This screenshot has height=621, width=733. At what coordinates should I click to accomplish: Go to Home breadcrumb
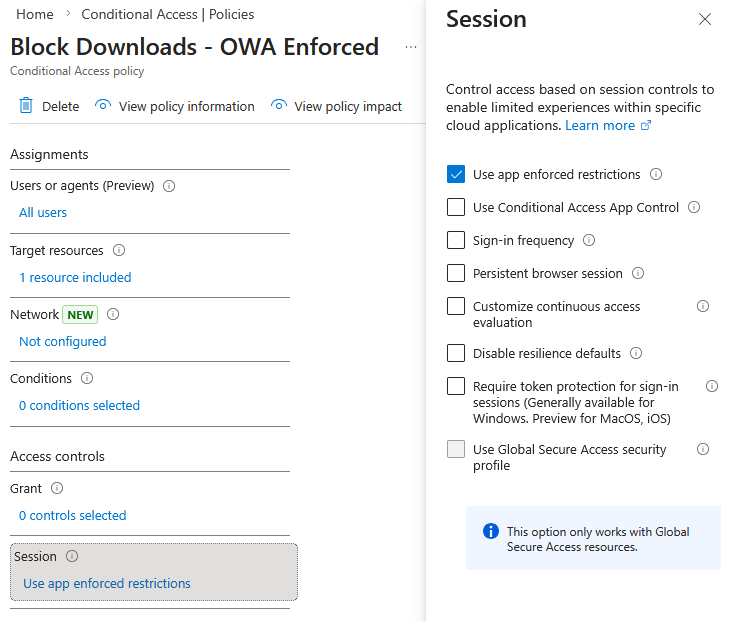(x=35, y=14)
